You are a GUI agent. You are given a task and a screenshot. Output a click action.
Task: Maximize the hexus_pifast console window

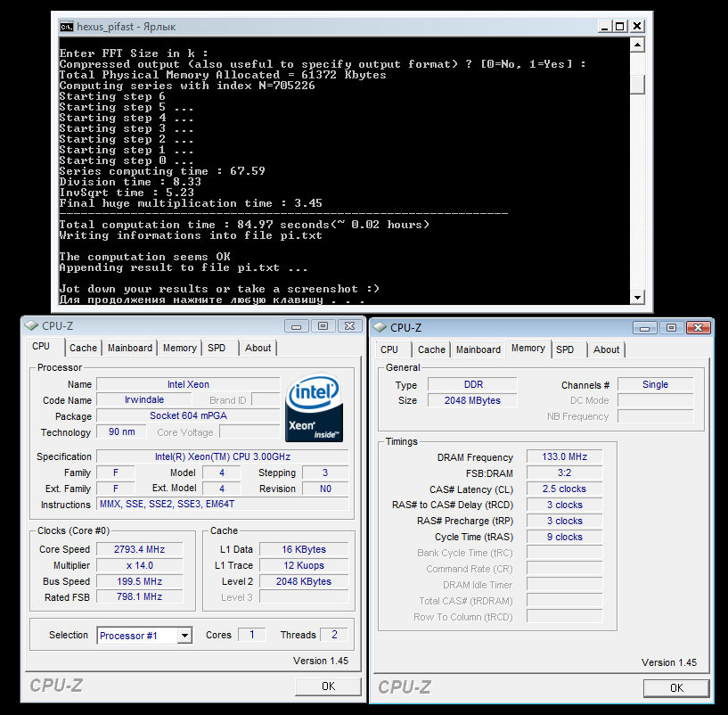[x=620, y=27]
